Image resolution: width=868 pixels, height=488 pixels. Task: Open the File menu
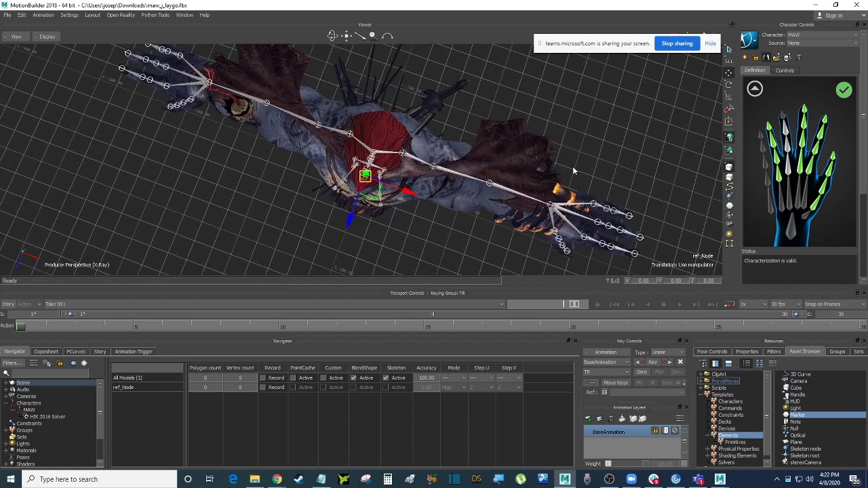[x=7, y=15]
